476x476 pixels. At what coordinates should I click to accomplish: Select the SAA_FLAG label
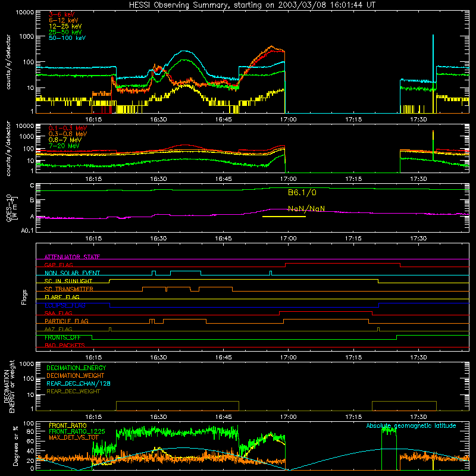pyautogui.click(x=58, y=313)
